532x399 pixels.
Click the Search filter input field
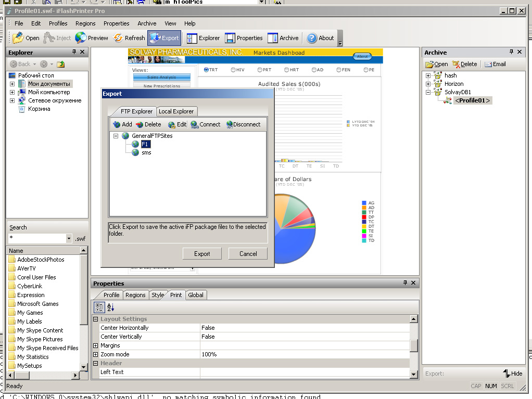click(x=37, y=239)
